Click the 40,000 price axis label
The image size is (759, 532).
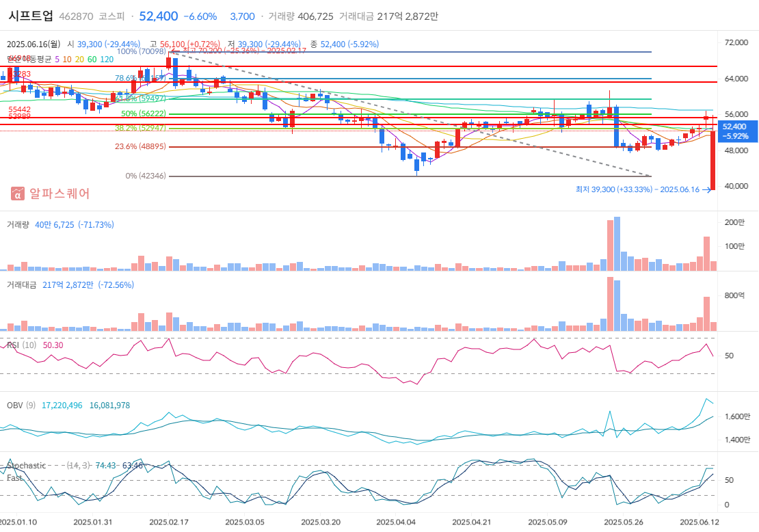click(x=736, y=186)
